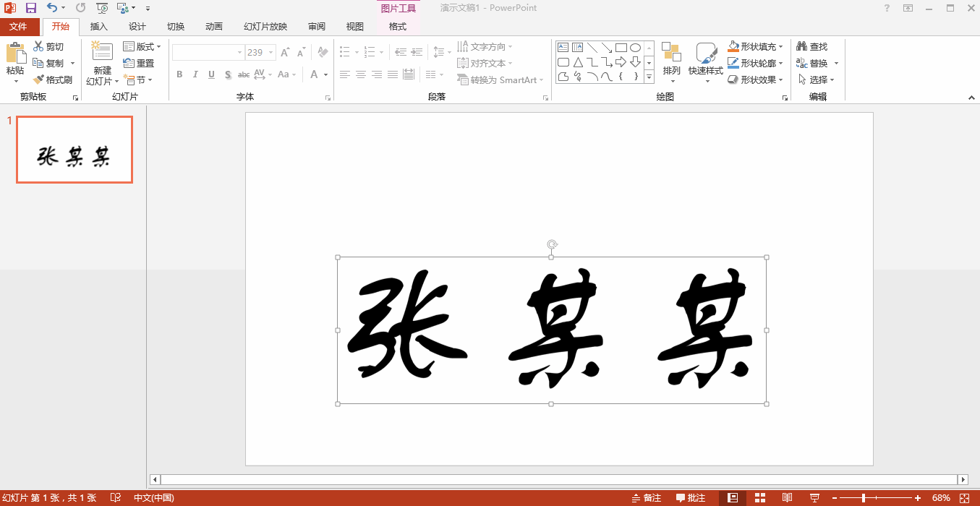This screenshot has width=980, height=506.
Task: Open the Arrange (排列) tool
Action: pyautogui.click(x=671, y=58)
